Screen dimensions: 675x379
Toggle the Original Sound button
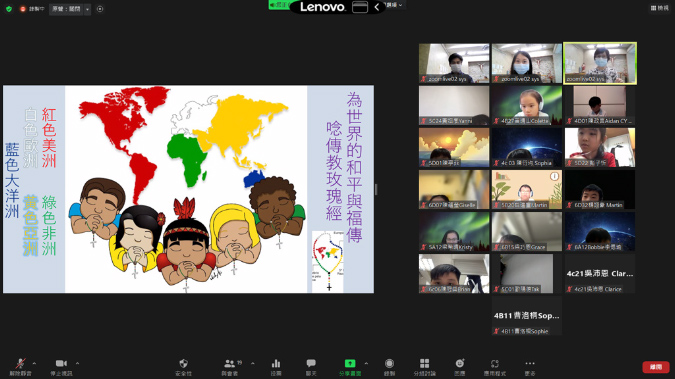[66, 9]
